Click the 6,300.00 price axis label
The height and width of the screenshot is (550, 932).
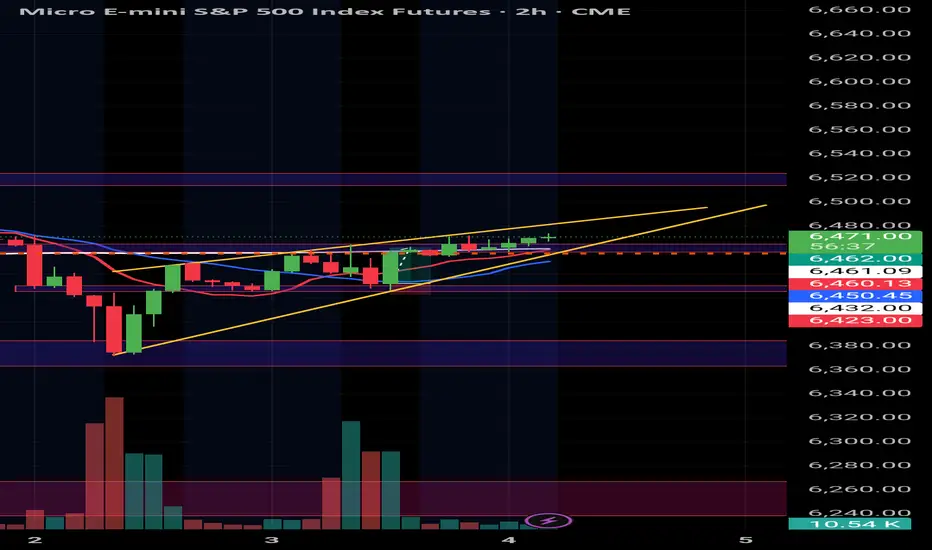[859, 441]
